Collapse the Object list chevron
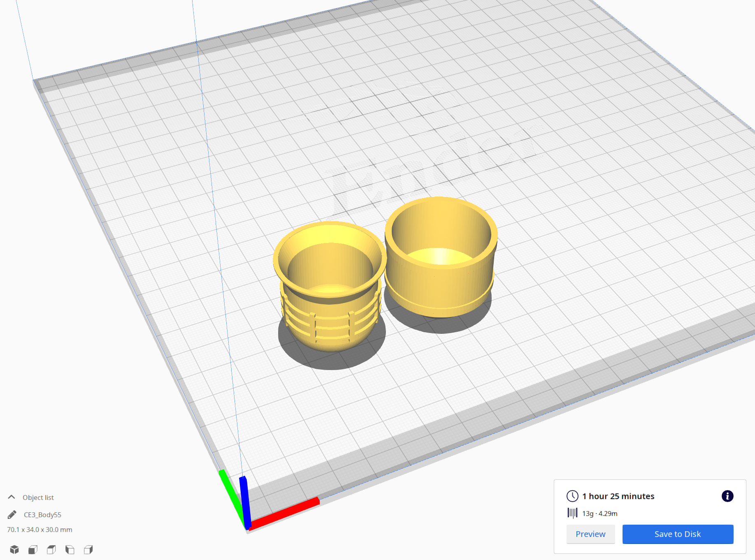The height and width of the screenshot is (560, 755). click(12, 497)
